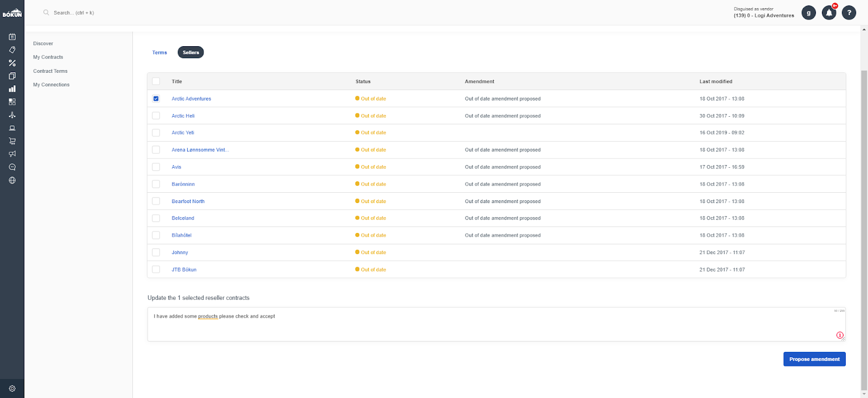
Task: Open My Connections in side menu
Action: tap(51, 85)
